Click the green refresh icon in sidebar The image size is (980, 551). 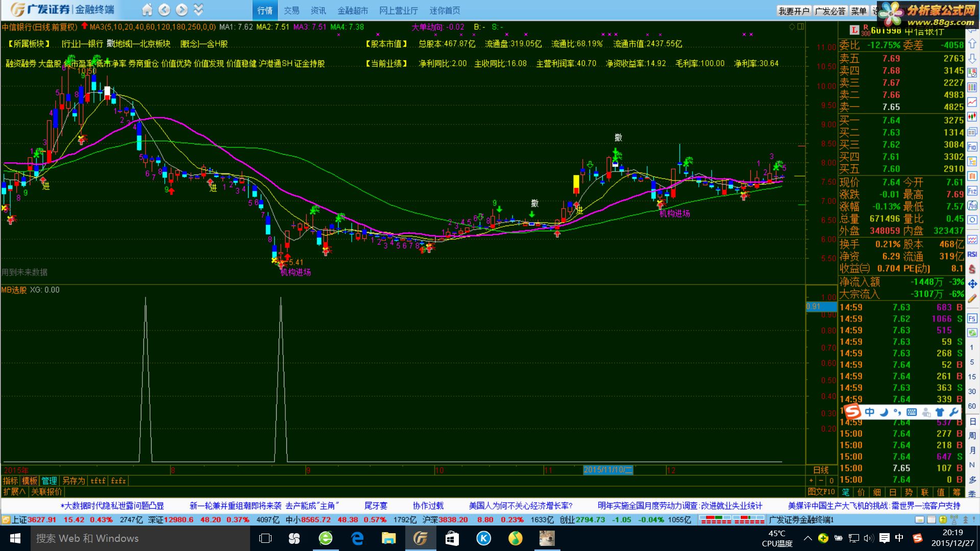(x=972, y=333)
